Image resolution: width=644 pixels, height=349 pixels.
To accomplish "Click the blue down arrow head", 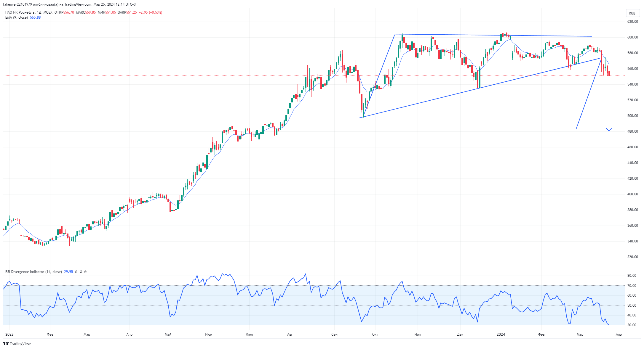I will [609, 129].
